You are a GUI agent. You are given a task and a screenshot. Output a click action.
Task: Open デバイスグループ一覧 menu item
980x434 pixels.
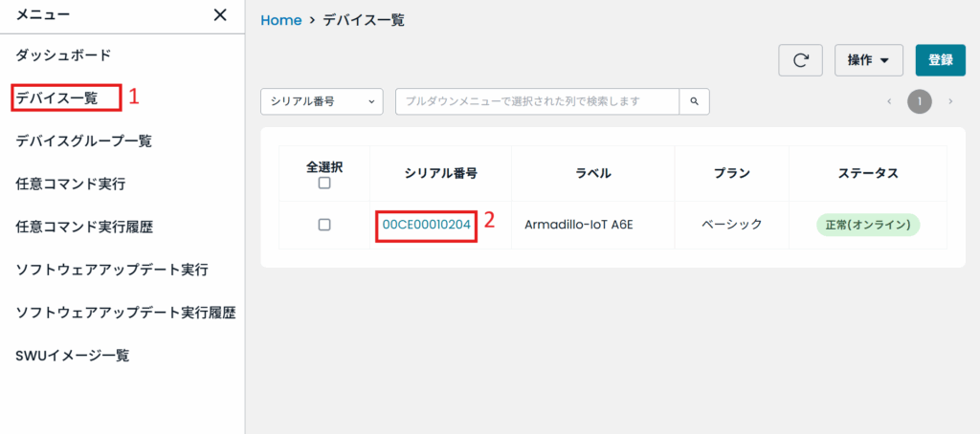click(x=84, y=141)
